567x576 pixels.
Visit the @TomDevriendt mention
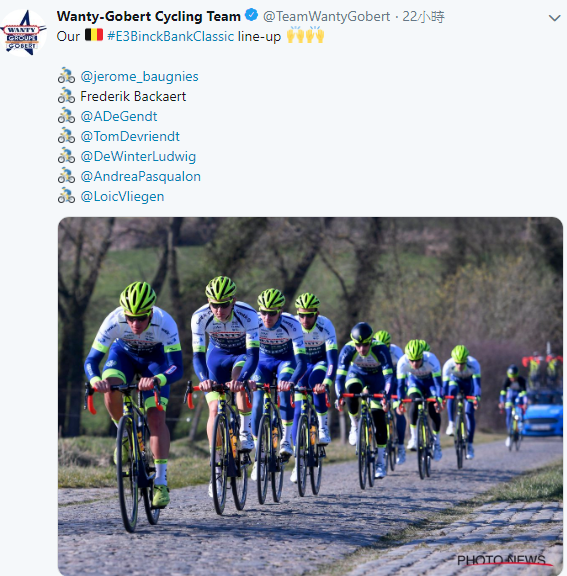point(130,136)
